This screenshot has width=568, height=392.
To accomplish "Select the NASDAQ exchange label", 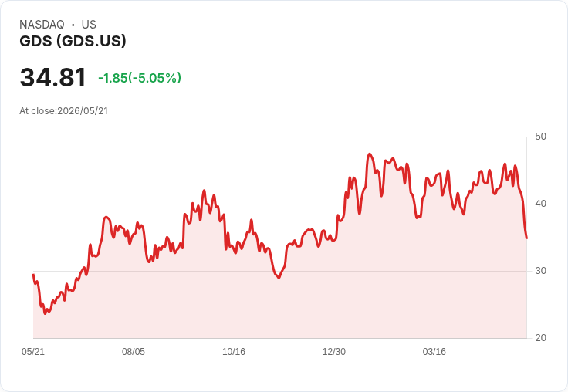I will pos(42,25).
